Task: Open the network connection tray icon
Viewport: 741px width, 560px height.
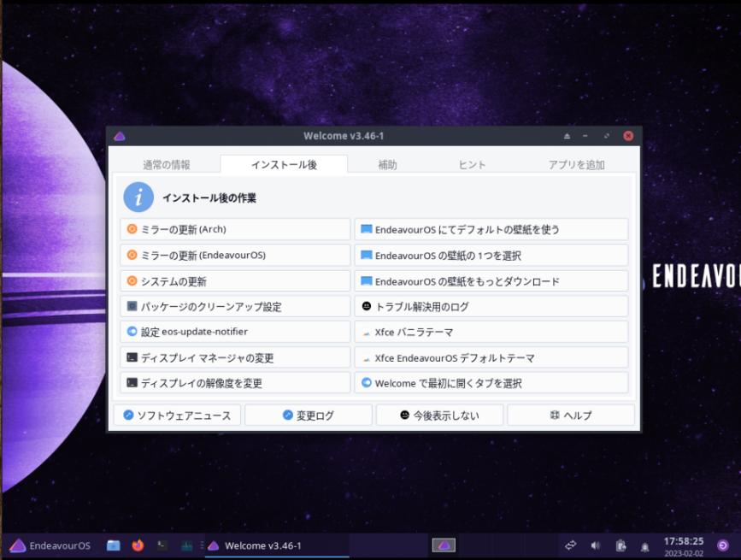Action: pyautogui.click(x=570, y=545)
